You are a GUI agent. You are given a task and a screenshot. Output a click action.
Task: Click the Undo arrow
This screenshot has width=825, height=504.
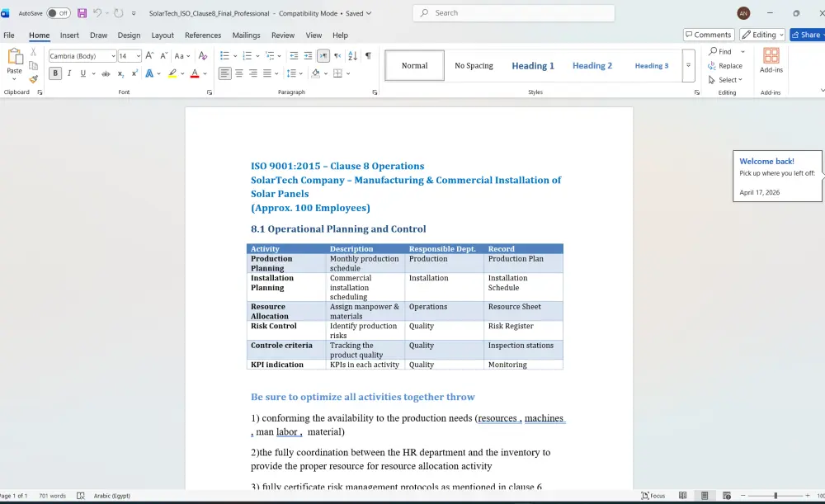point(97,13)
